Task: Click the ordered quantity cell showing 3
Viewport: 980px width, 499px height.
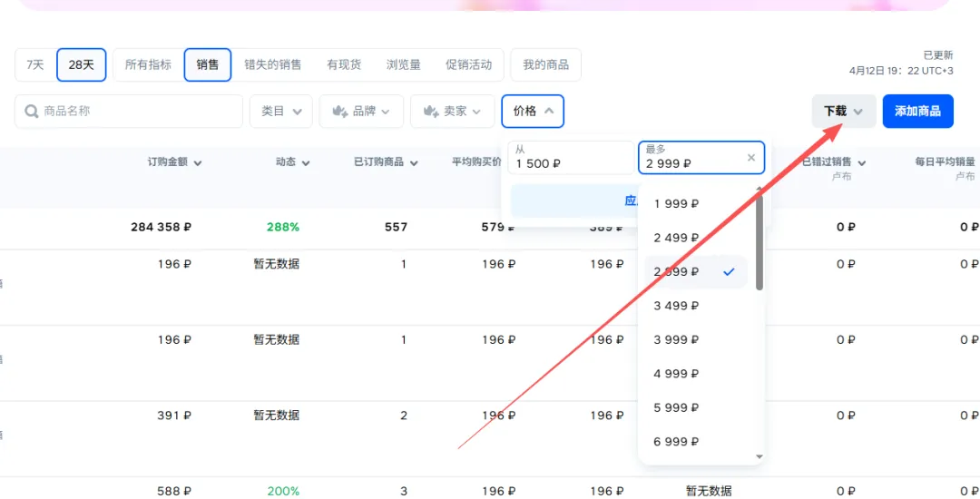Action: click(404, 491)
